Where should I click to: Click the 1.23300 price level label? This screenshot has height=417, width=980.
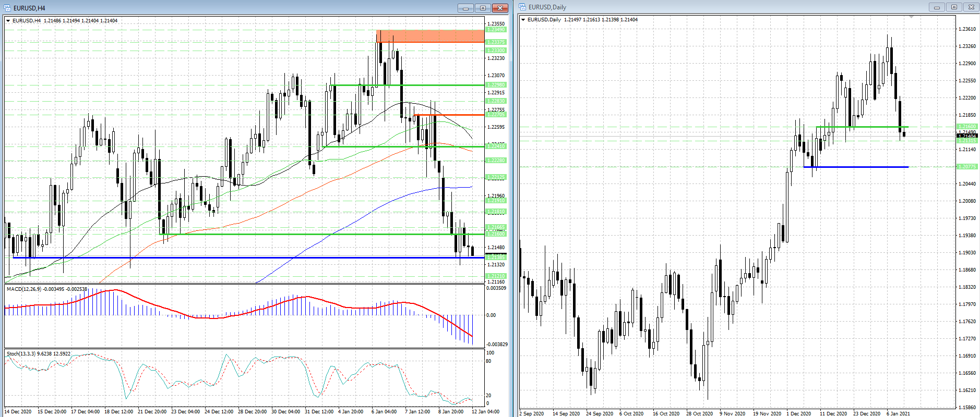495,51
